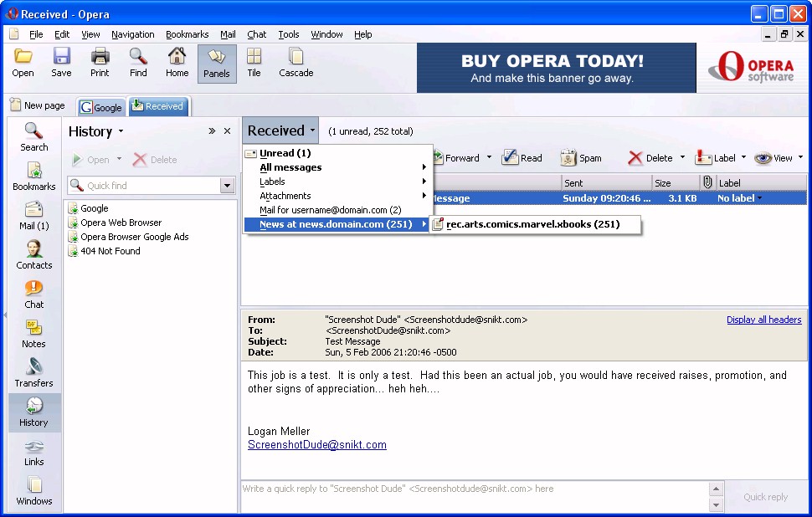Click Display all headers link

coord(763,320)
